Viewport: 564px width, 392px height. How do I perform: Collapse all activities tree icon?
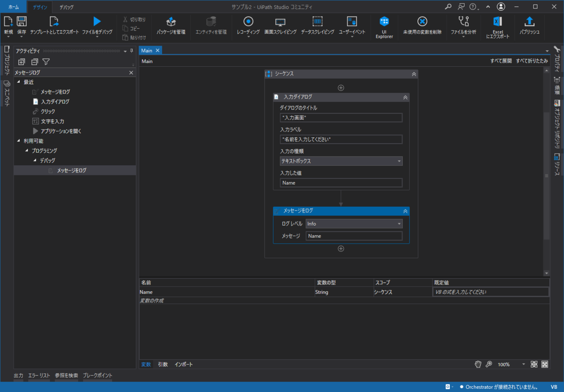[x=34, y=62]
